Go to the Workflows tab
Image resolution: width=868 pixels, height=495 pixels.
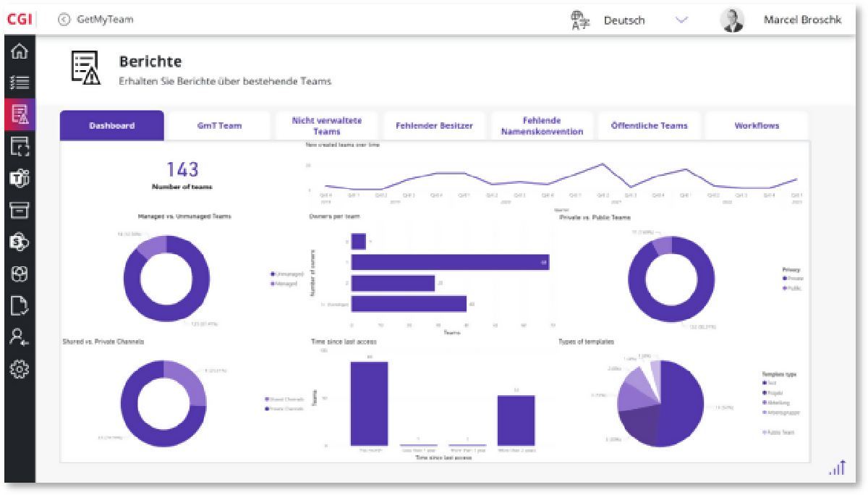(757, 126)
